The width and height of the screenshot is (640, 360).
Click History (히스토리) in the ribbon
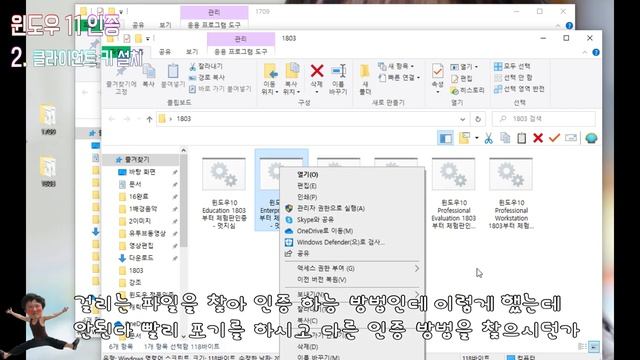tap(467, 90)
